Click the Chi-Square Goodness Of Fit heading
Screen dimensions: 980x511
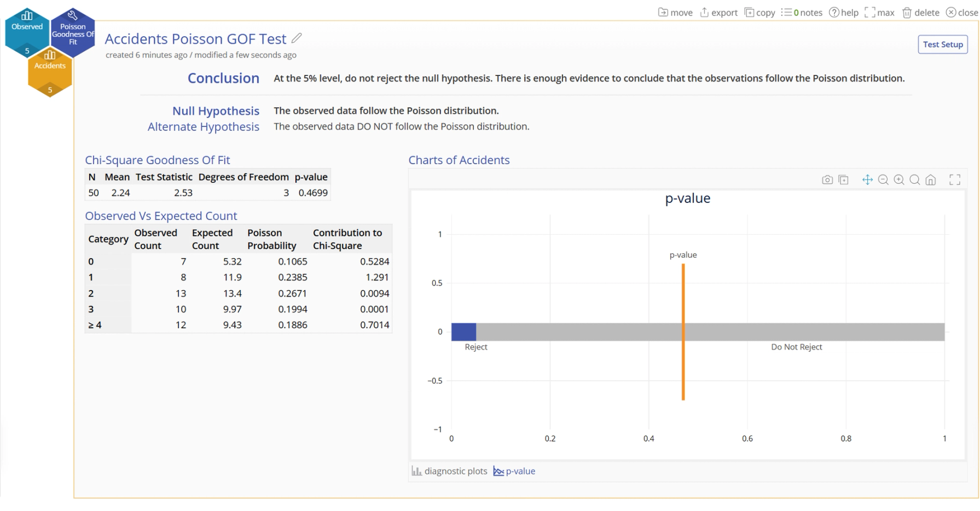pos(158,160)
